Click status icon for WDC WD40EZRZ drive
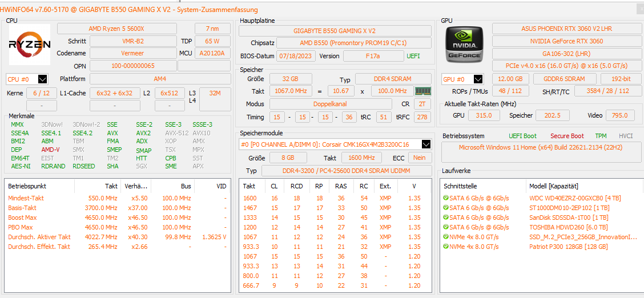644x298 pixels. [446, 198]
